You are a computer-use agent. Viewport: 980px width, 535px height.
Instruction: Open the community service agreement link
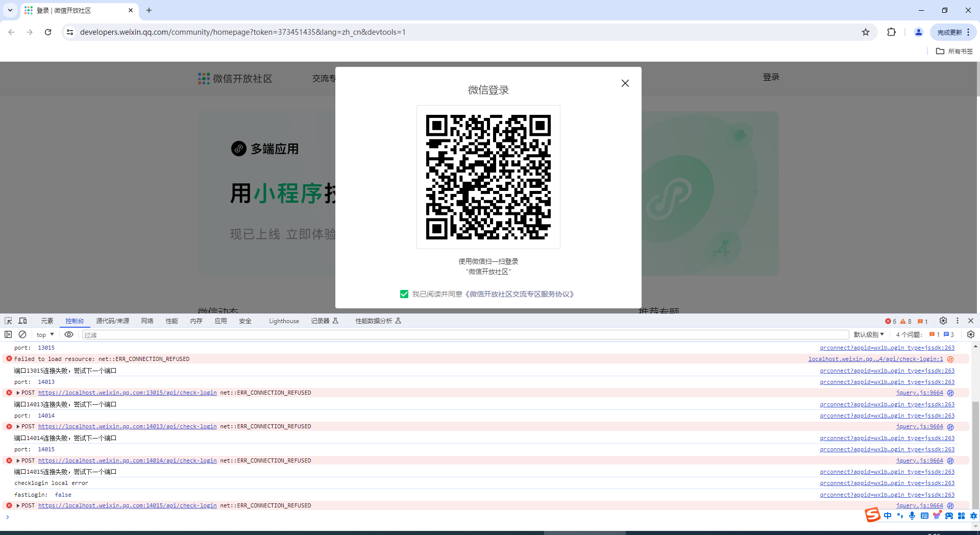(x=520, y=294)
